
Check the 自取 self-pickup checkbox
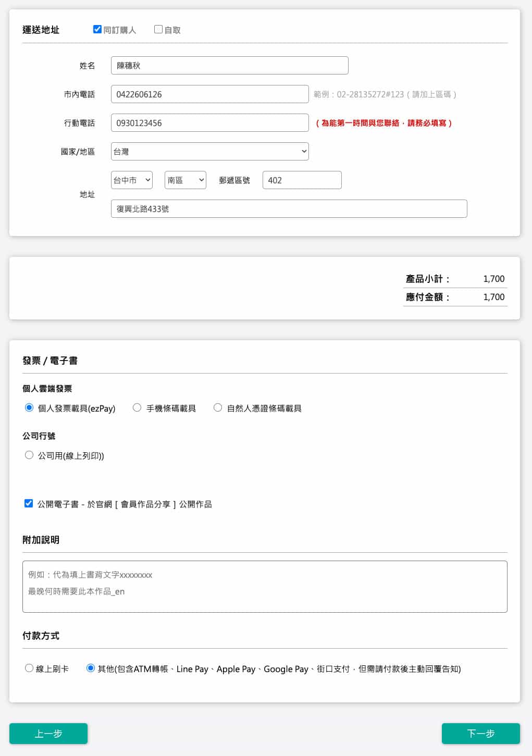(x=158, y=29)
